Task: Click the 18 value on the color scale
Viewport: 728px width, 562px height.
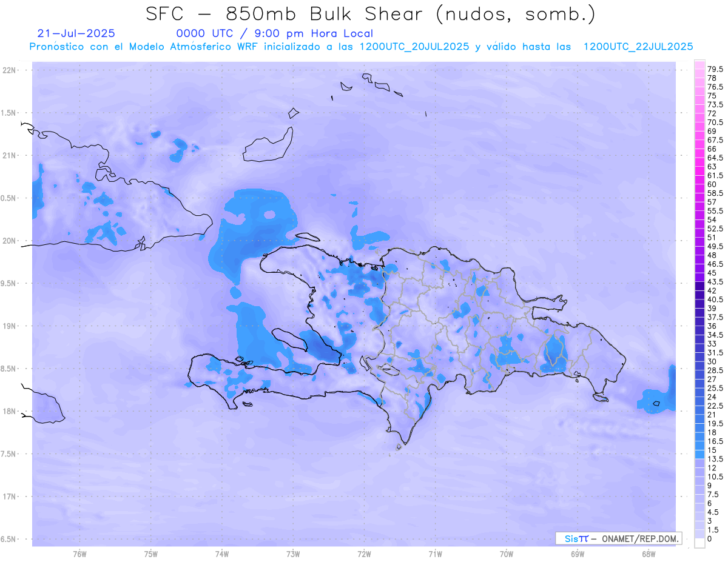Action: [712, 432]
